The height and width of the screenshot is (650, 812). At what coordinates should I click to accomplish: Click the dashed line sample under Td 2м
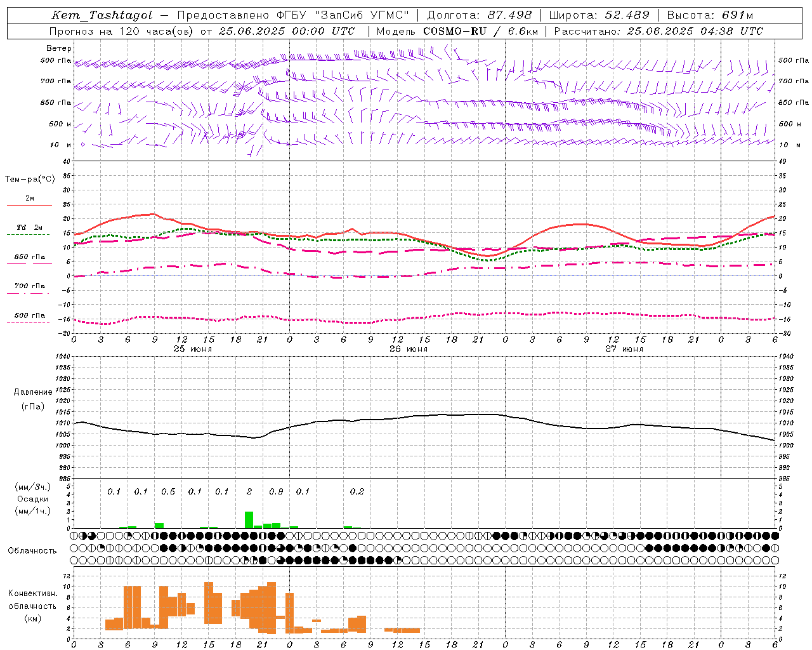tap(28, 235)
